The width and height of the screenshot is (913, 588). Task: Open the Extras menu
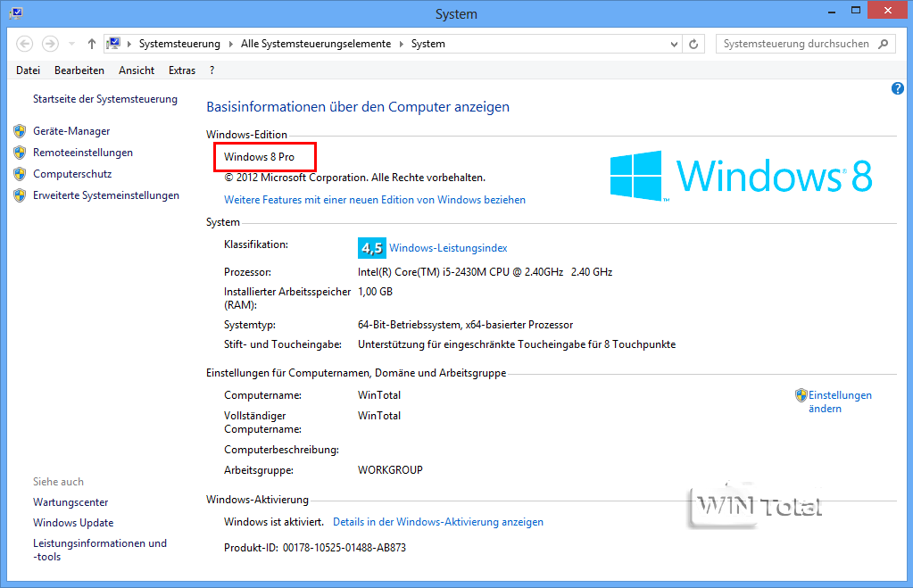tap(182, 70)
